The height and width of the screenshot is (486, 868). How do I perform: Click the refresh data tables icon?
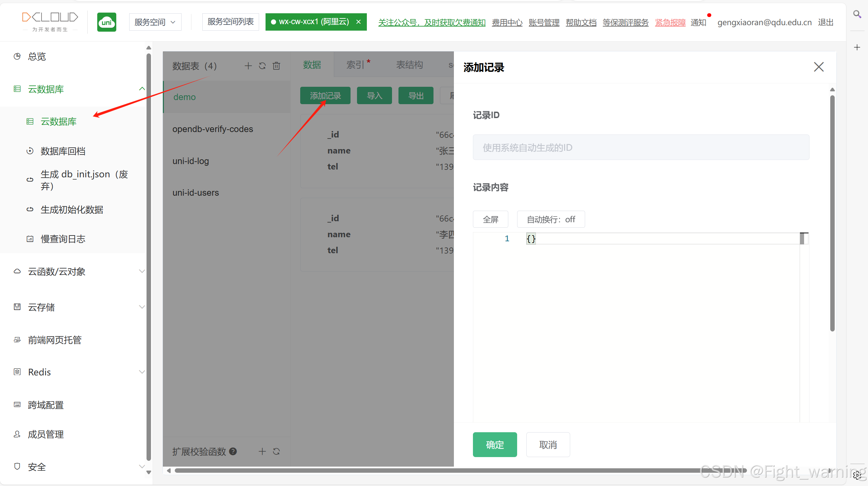point(262,66)
